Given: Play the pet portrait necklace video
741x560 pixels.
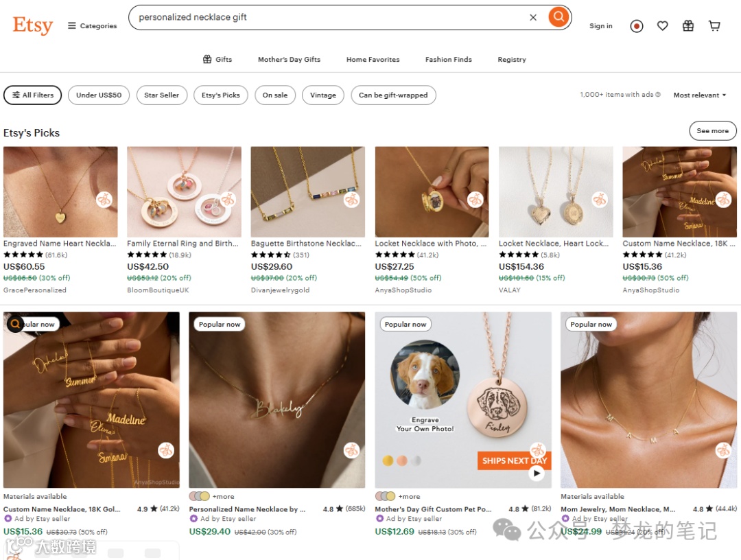Looking at the screenshot, I should click(537, 473).
